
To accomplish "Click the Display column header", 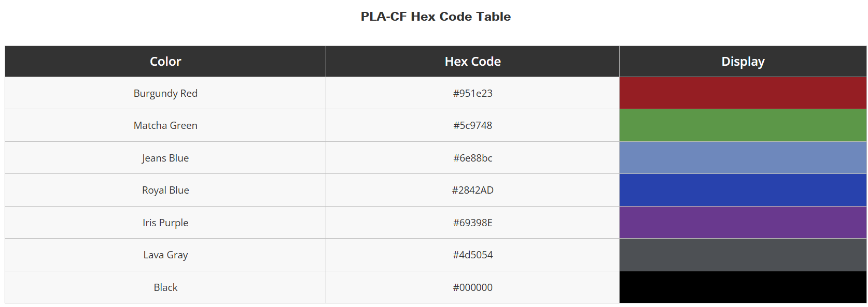I will point(743,62).
